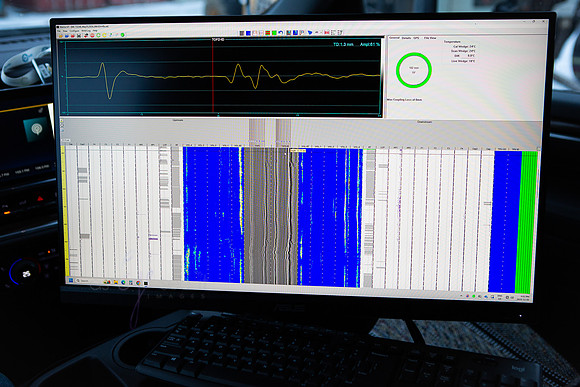
Task: Click the red-orange striped toolbar icon
Action: [x=267, y=33]
